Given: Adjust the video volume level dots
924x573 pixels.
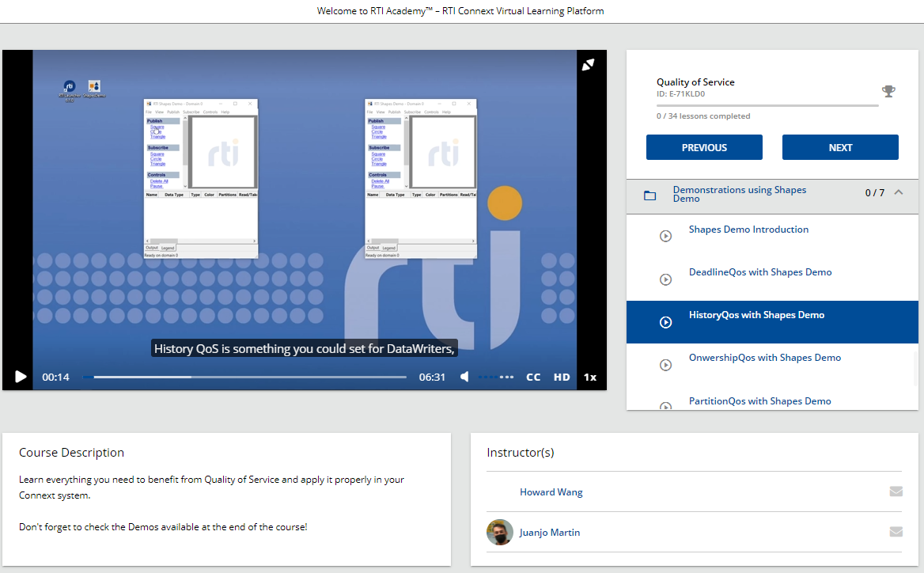Looking at the screenshot, I should click(x=496, y=378).
